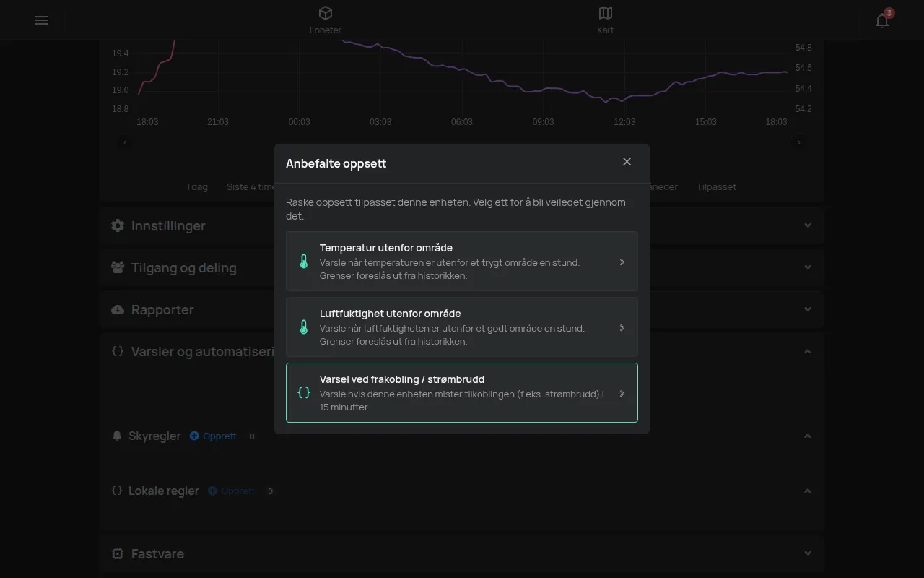Choose the Temperatur utenfor område setup
The width and height of the screenshot is (924, 578).
[462, 262]
